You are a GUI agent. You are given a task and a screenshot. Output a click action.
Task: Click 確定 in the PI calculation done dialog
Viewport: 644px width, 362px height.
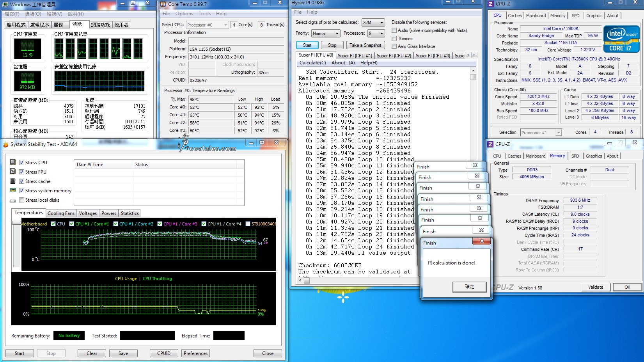tap(469, 287)
